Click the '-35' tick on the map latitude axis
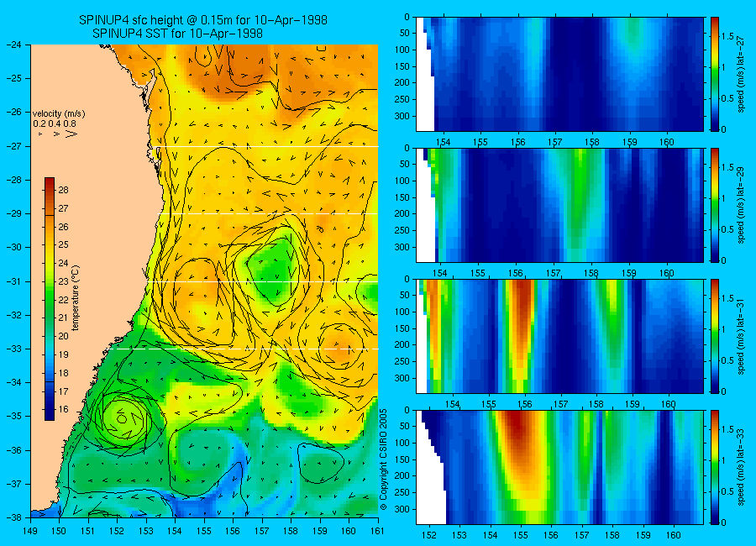The width and height of the screenshot is (756, 546). pos(14,416)
